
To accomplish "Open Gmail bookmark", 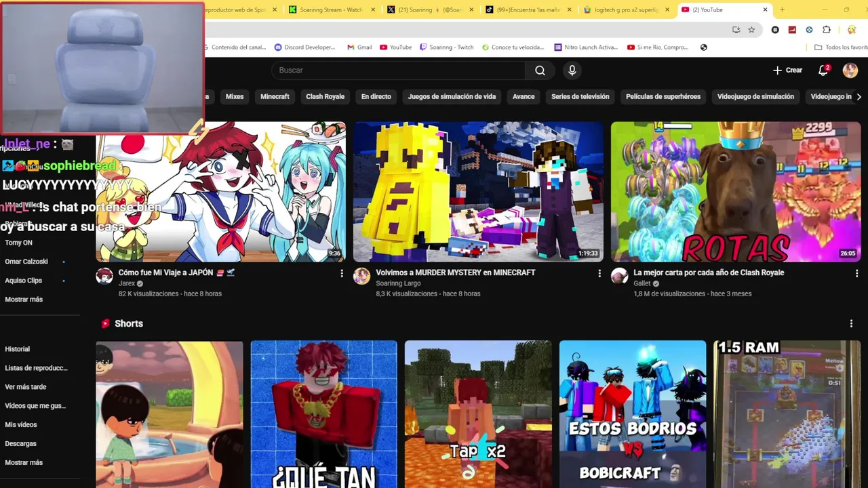I will 359,47.
